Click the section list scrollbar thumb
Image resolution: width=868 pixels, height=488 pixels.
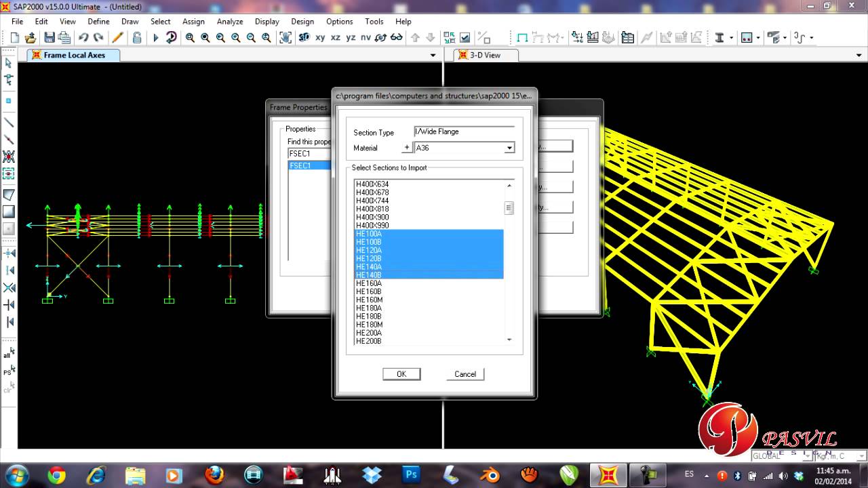pos(509,208)
